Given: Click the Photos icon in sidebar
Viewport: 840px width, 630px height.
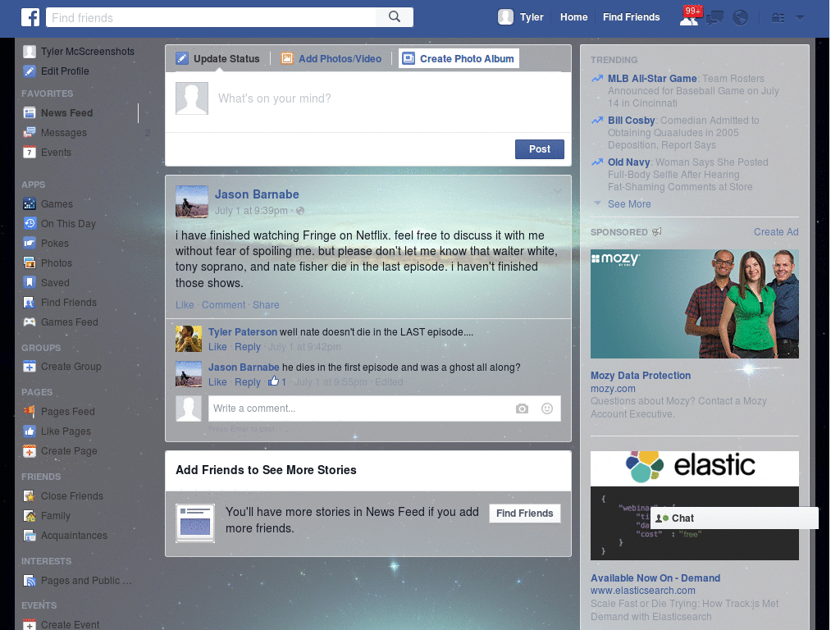Looking at the screenshot, I should click(x=30, y=263).
